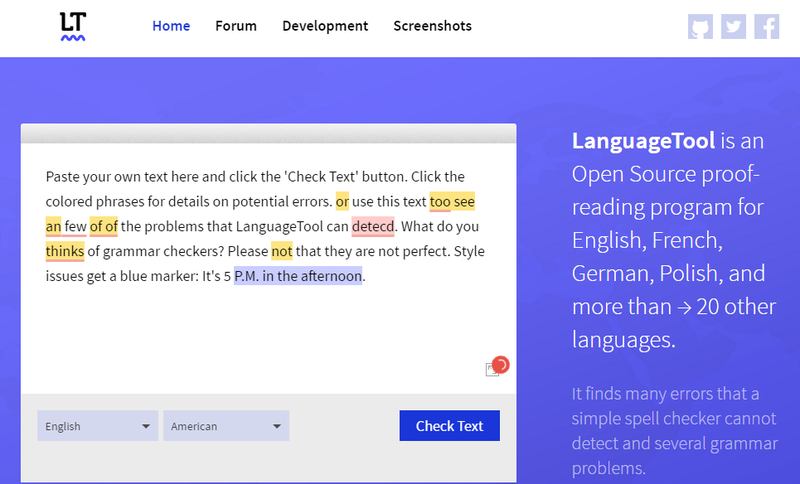Navigate to the Development menu item
The image size is (800, 484).
(325, 26)
